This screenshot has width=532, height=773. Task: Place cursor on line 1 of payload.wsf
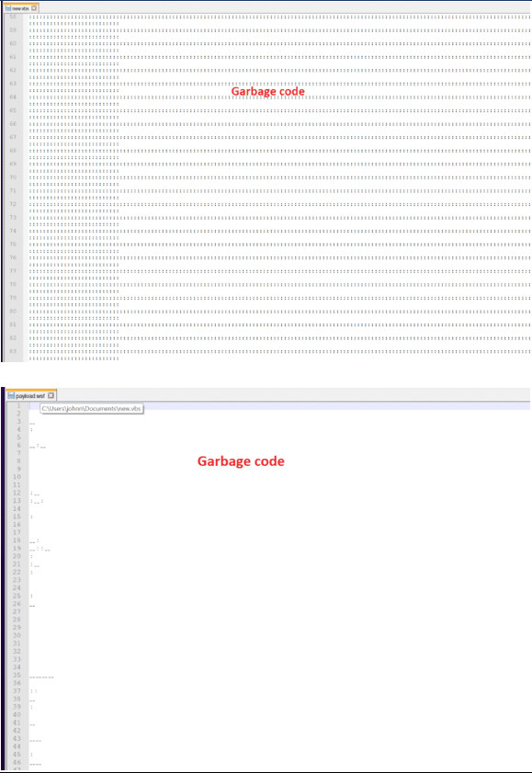(x=280, y=405)
